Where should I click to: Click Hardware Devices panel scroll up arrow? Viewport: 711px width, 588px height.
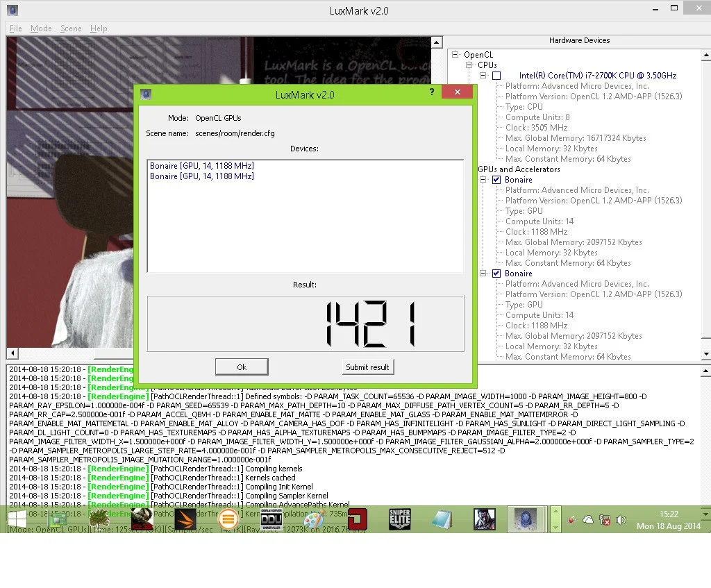pyautogui.click(x=706, y=56)
